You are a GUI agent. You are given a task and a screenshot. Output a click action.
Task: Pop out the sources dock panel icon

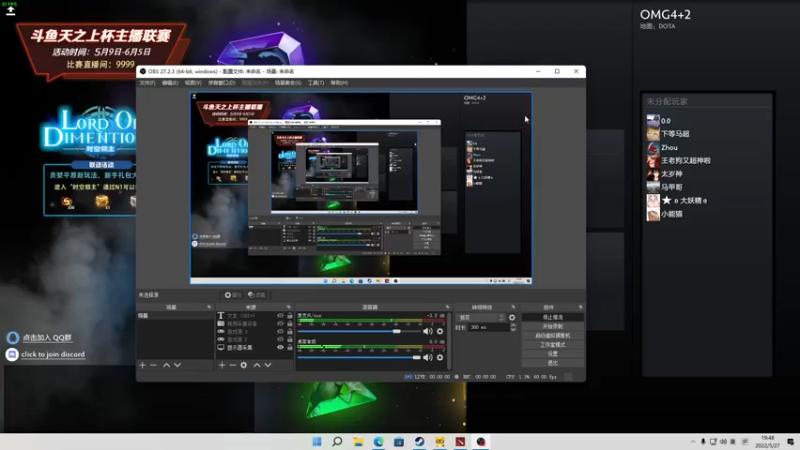coord(288,307)
